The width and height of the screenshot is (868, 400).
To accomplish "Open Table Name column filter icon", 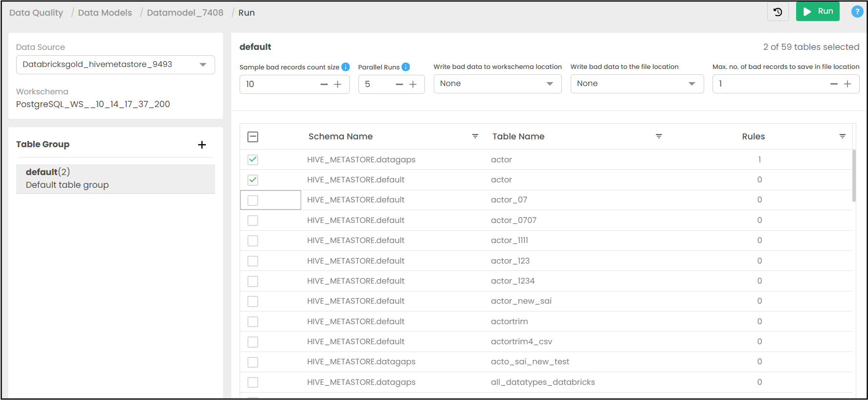I will [x=659, y=136].
